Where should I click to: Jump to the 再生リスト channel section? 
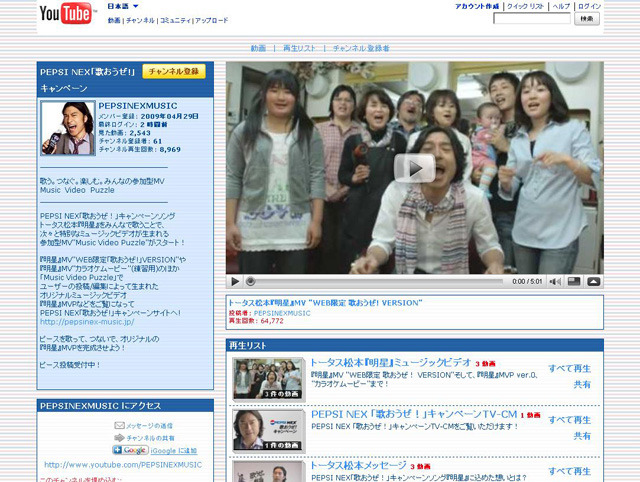(299, 48)
